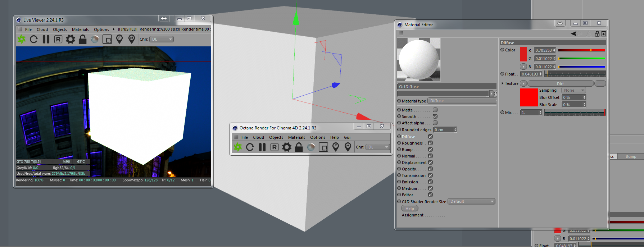The width and height of the screenshot is (644, 247).
Task: Click the round arrow button next to Texture
Action: [523, 83]
